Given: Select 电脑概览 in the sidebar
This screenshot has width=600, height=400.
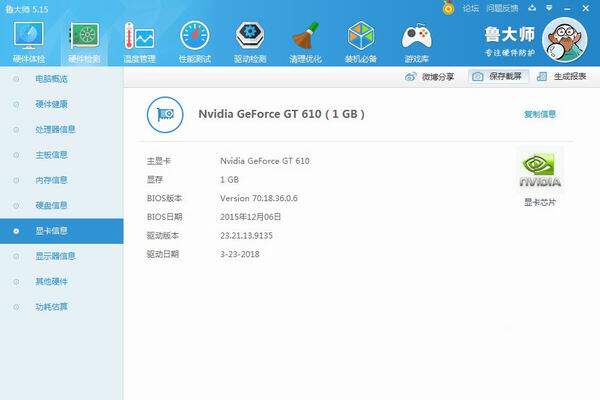Looking at the screenshot, I should (62, 79).
